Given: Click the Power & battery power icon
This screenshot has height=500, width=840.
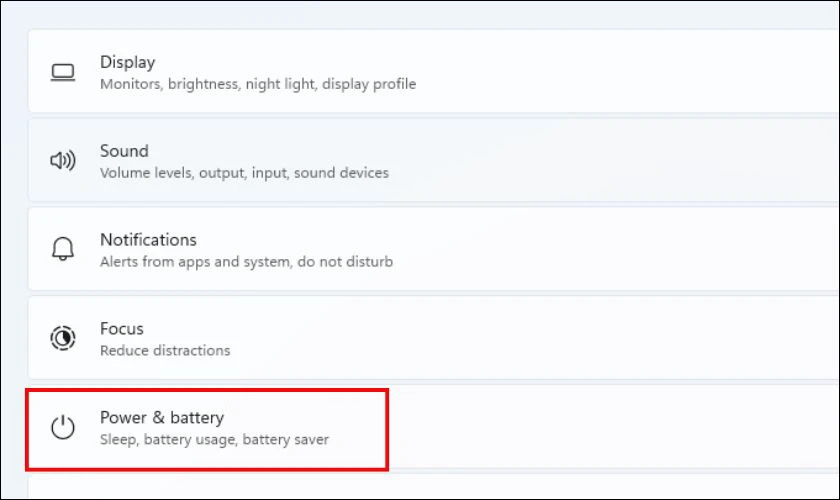Looking at the screenshot, I should (63, 428).
